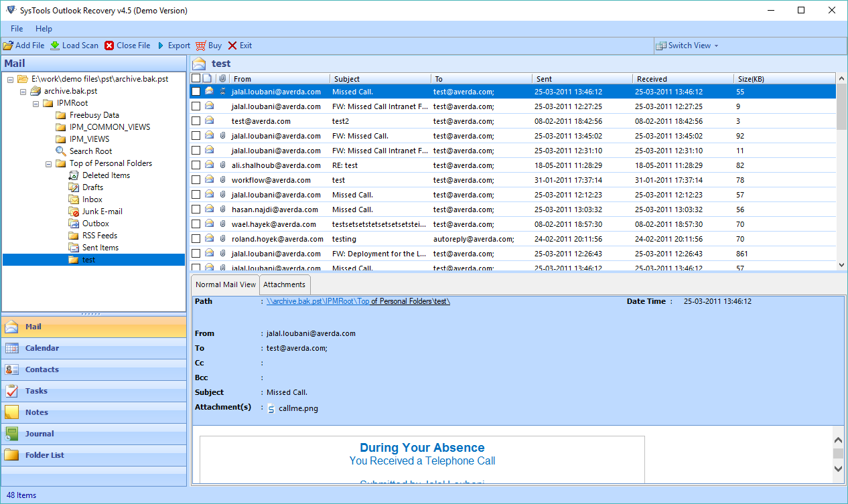Image resolution: width=848 pixels, height=504 pixels.
Task: Switch to the Normal Mail View tab
Action: pos(226,284)
